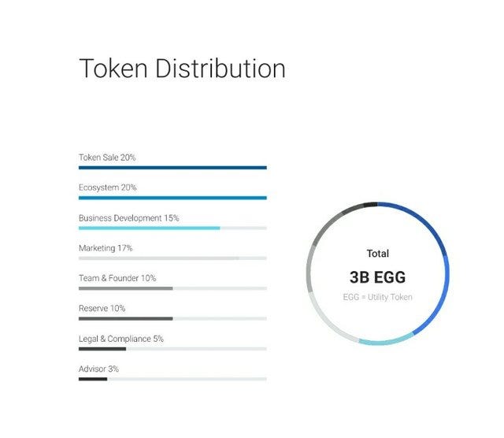This screenshot has height=438, width=504.
Task: Click the Legal & Compliance bar
Action: pos(102,349)
